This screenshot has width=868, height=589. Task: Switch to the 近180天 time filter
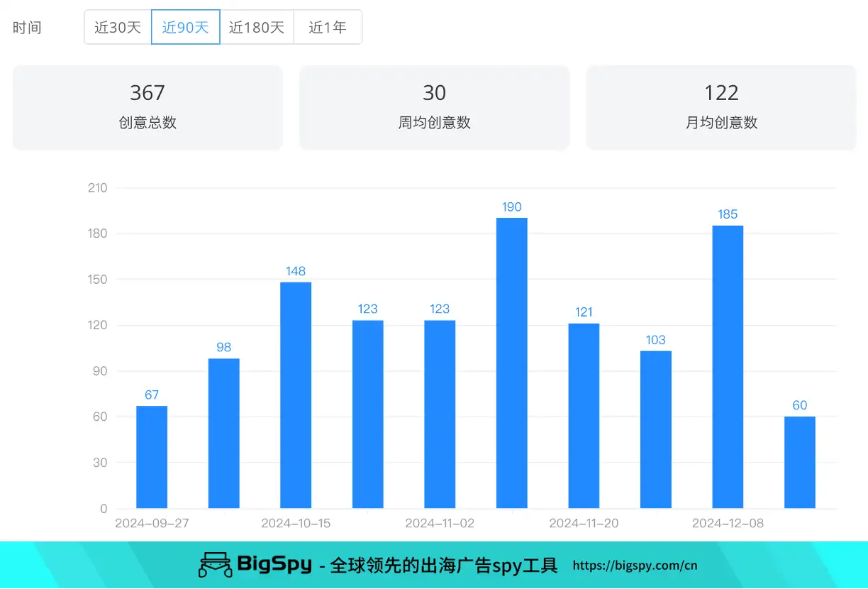pos(257,27)
